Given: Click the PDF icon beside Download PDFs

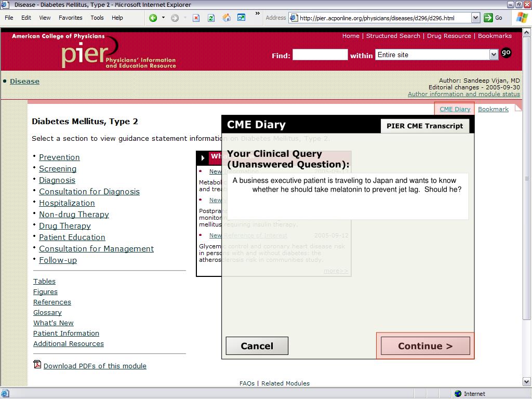Looking at the screenshot, I should click(37, 364).
